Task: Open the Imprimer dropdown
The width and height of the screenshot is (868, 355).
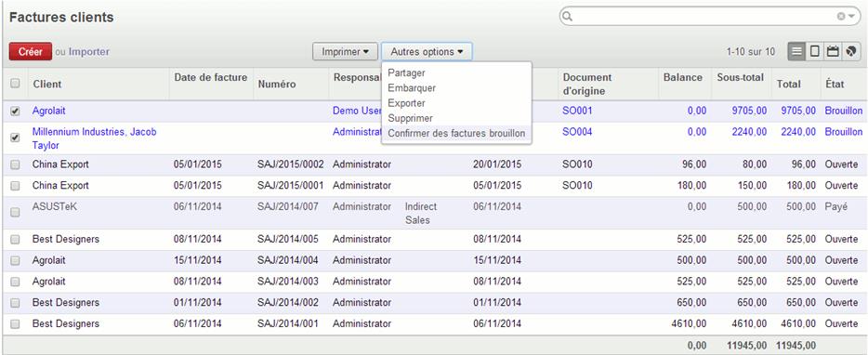Action: pyautogui.click(x=345, y=51)
